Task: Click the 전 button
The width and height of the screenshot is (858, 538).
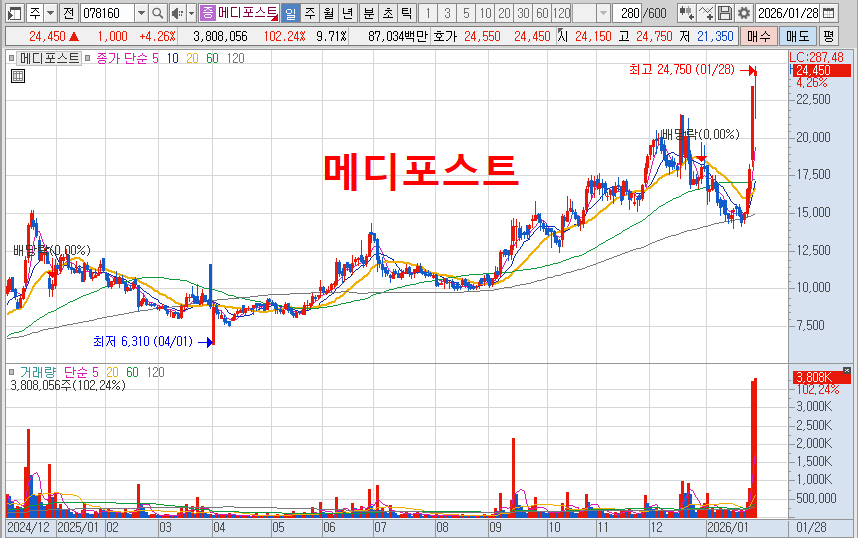Action: tap(68, 13)
